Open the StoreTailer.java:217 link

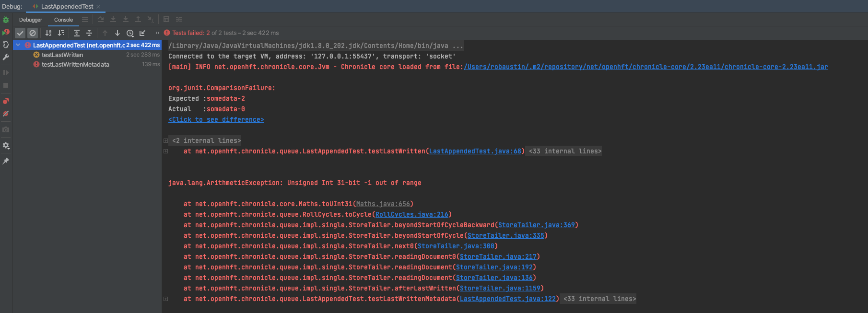(x=498, y=256)
